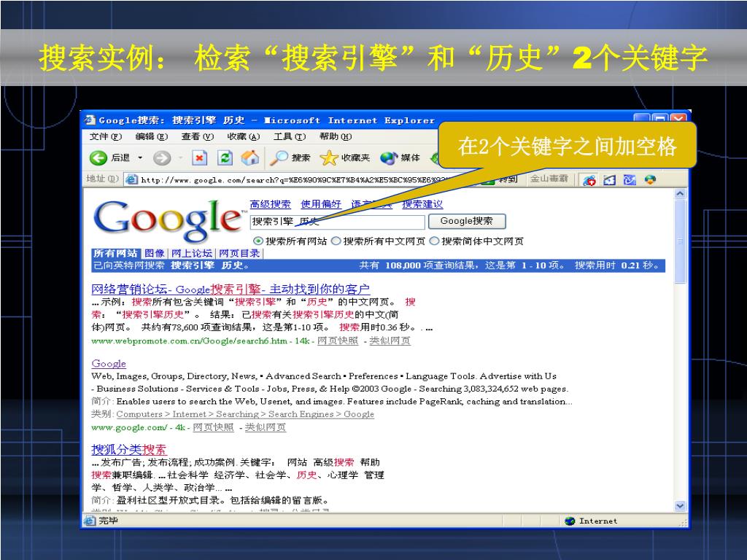
Task: Click the page icon beside the address URL
Action: (x=131, y=179)
